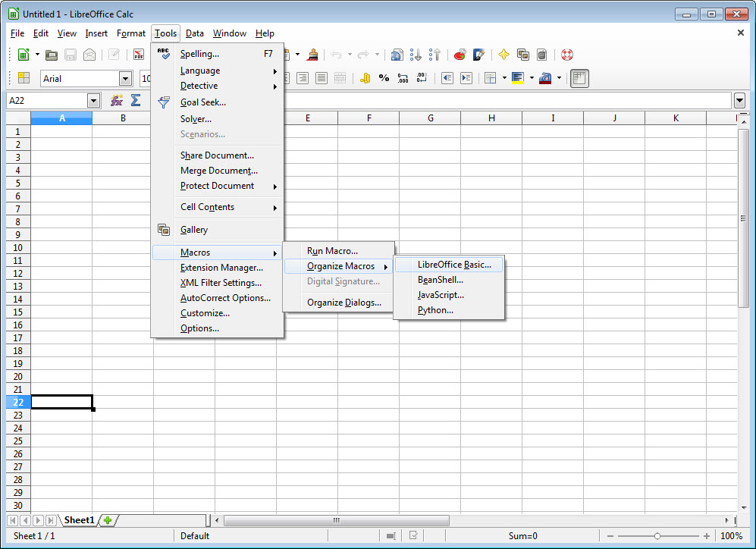This screenshot has height=549, width=756.
Task: Open the Font Name dropdown list
Action: click(125, 79)
